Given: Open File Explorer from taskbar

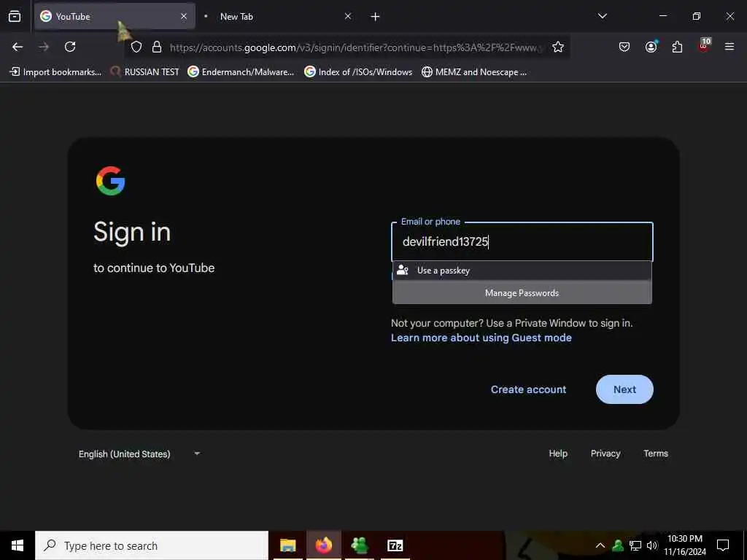Looking at the screenshot, I should pos(287,545).
